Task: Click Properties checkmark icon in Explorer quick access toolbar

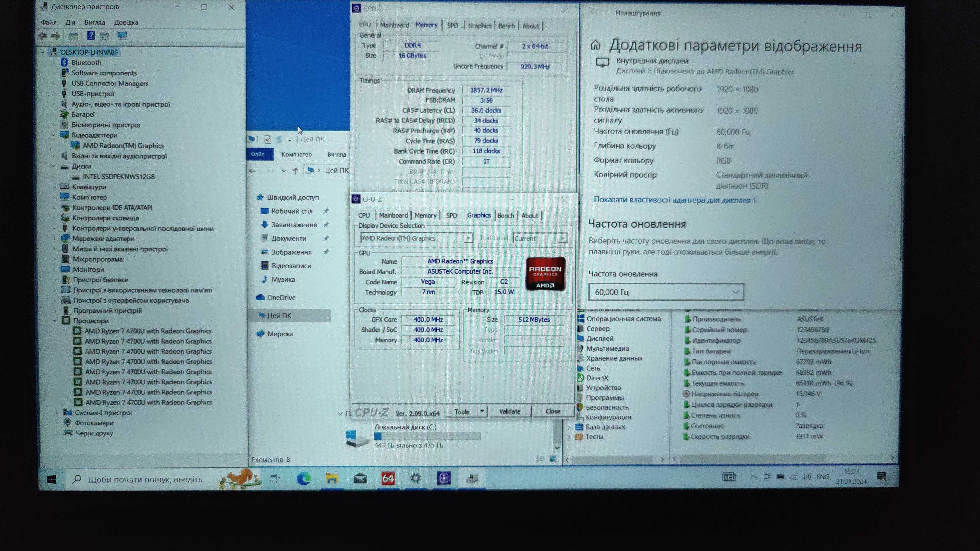Action: [268, 140]
